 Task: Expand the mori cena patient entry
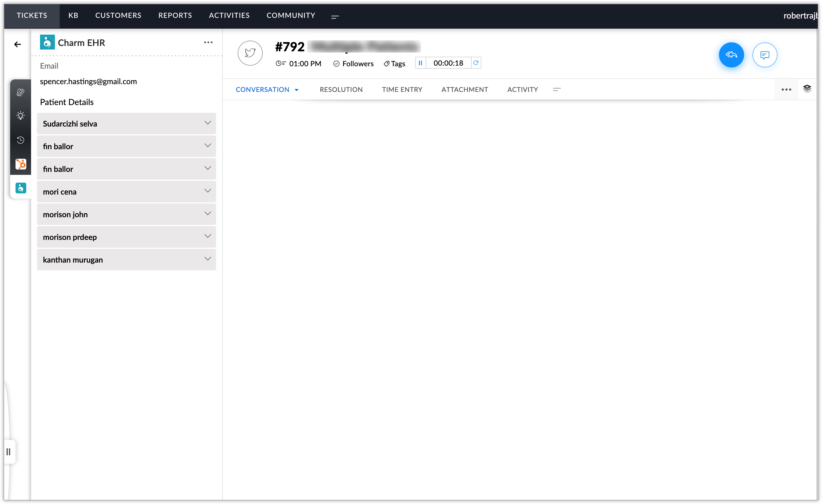(x=208, y=191)
